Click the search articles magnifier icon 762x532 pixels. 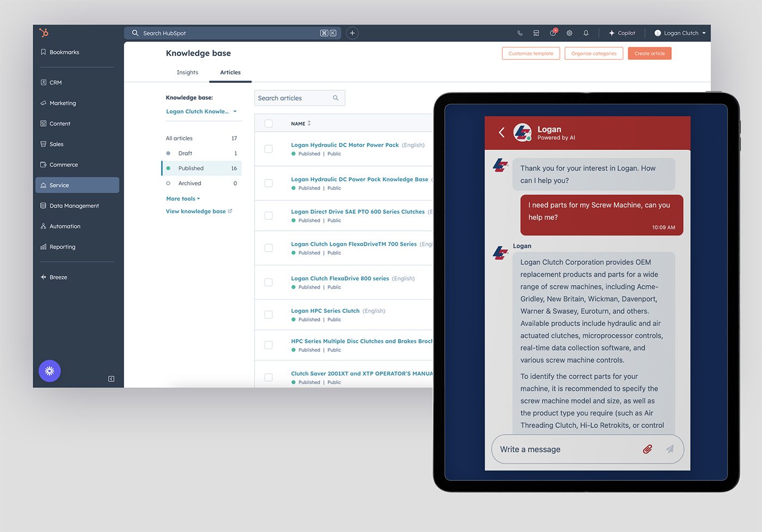tap(336, 98)
